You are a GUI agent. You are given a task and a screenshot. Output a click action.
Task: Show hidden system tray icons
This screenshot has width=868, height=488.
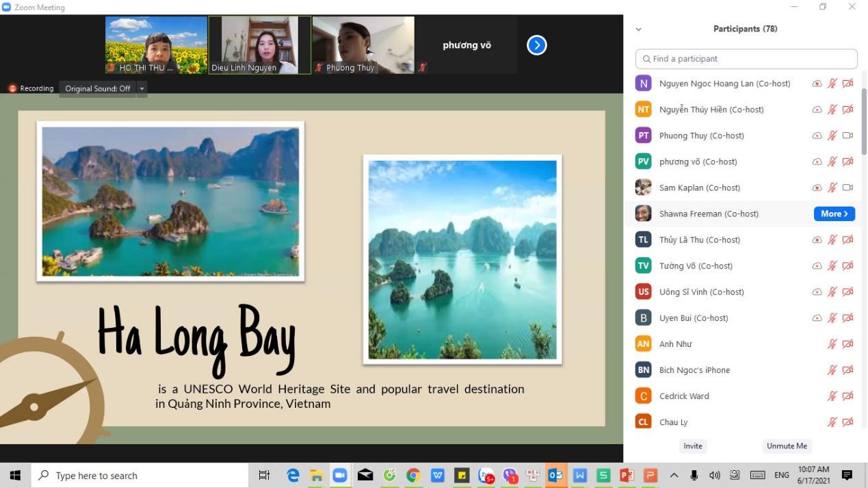click(x=674, y=476)
